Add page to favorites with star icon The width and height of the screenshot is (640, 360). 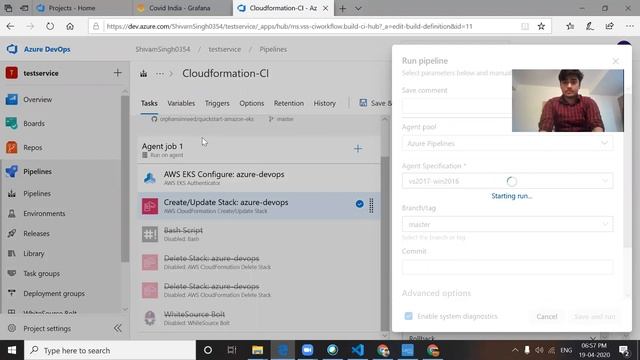point(541,26)
